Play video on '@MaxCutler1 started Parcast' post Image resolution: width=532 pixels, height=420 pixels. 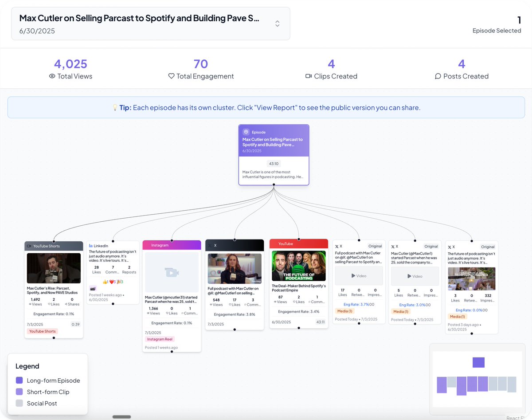(415, 276)
